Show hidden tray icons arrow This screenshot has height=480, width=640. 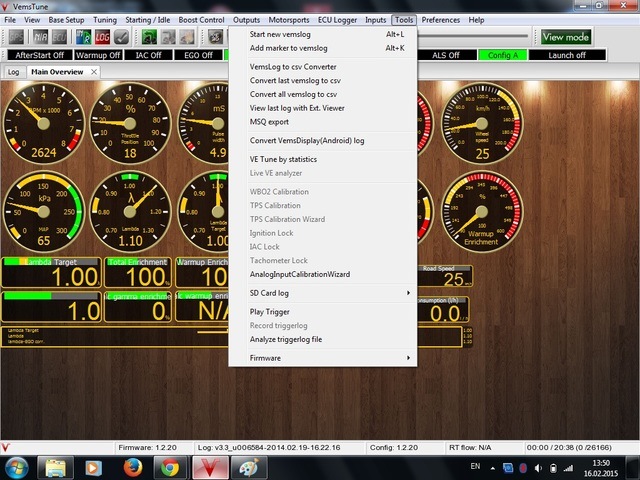493,468
